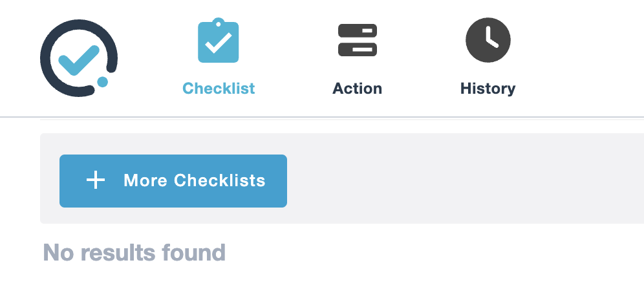Image resolution: width=644 pixels, height=300 pixels.
Task: Click the bottom bar of Action icon
Action: 357,48
